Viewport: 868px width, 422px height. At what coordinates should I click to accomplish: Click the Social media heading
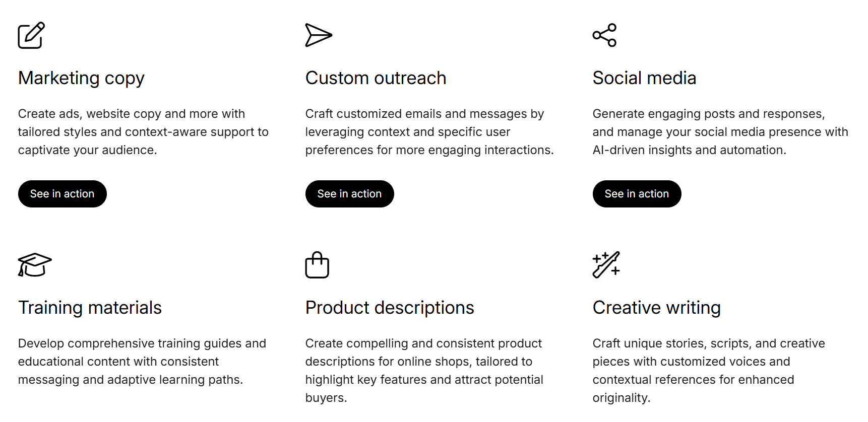pos(644,78)
